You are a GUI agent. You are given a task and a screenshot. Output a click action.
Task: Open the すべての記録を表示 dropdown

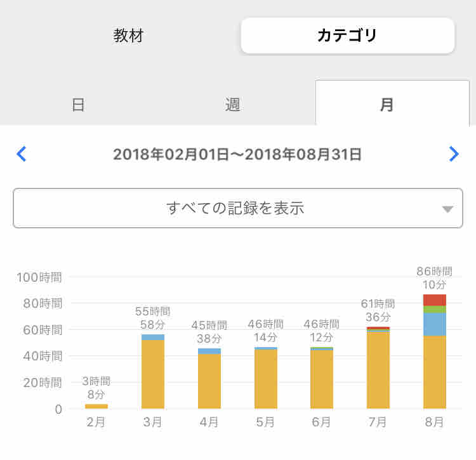238,208
